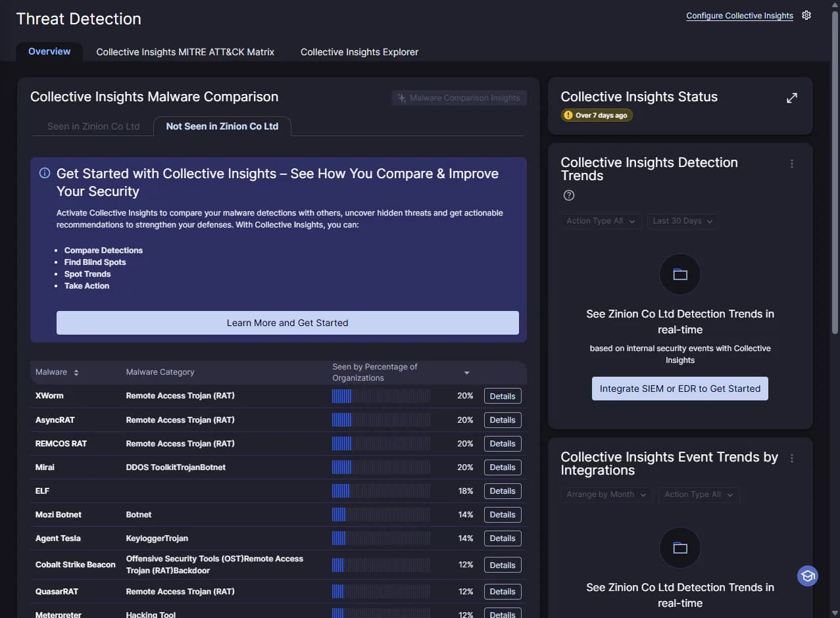
Task: Open the Last 30 Days dropdown
Action: 683,221
